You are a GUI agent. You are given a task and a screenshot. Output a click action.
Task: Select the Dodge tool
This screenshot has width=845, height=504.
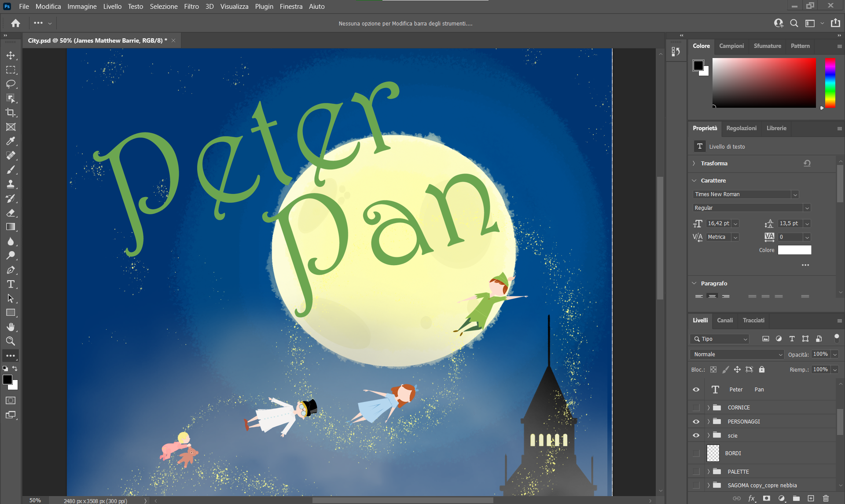click(x=11, y=256)
